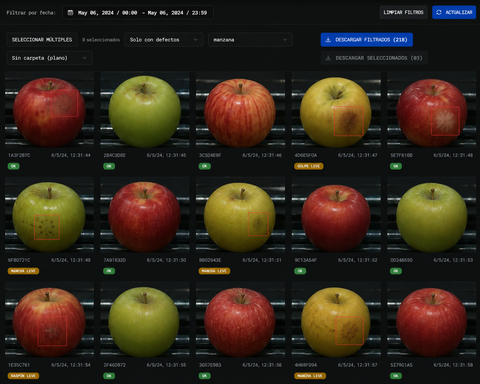
Task: Click the OK badge under the 12:31:50 apple
Action: pos(109,271)
